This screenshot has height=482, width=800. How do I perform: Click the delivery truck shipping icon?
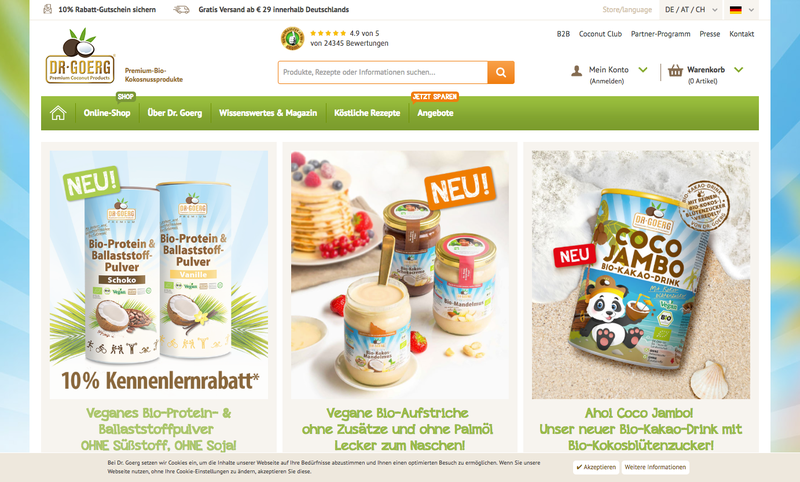point(181,9)
